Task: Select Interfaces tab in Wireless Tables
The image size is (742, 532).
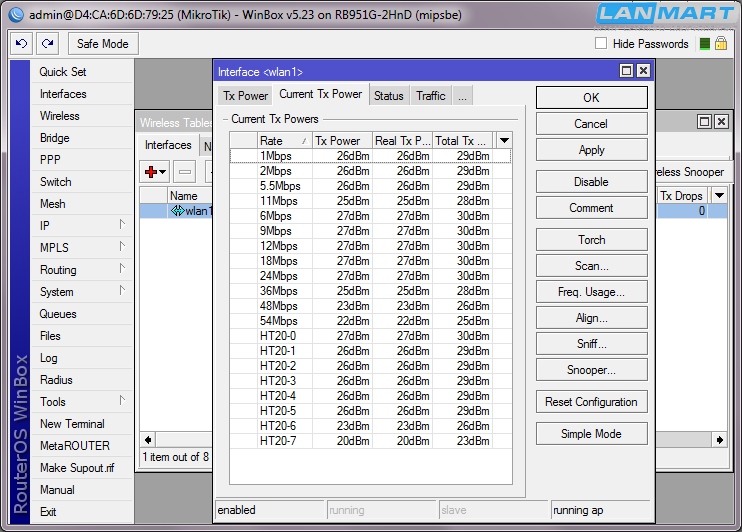Action: [x=168, y=145]
